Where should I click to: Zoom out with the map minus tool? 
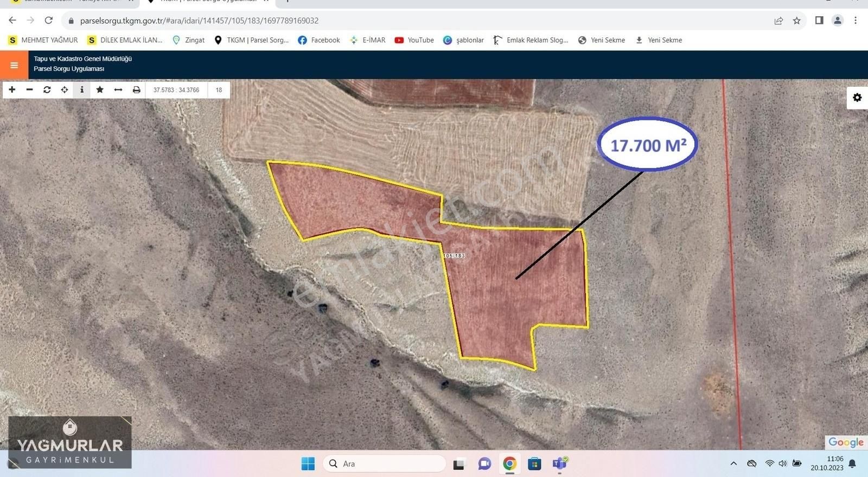[29, 90]
